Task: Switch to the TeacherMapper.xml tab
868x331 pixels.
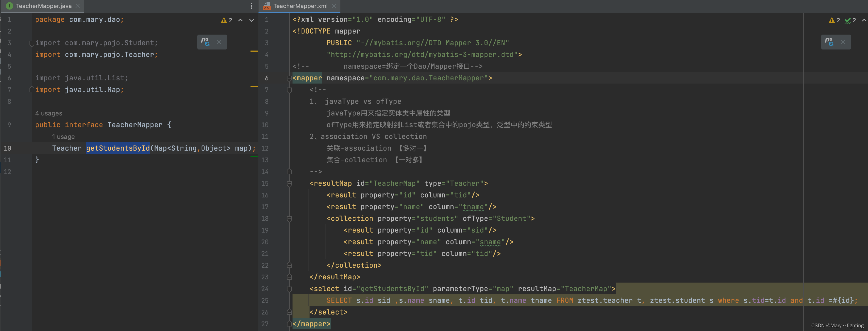Action: coord(300,6)
